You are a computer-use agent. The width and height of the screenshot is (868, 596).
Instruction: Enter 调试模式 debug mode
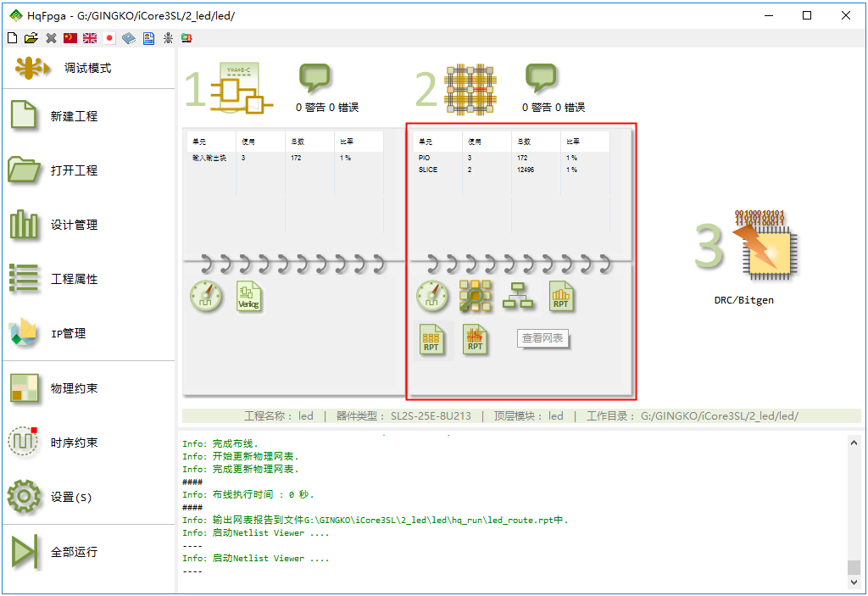[87, 68]
